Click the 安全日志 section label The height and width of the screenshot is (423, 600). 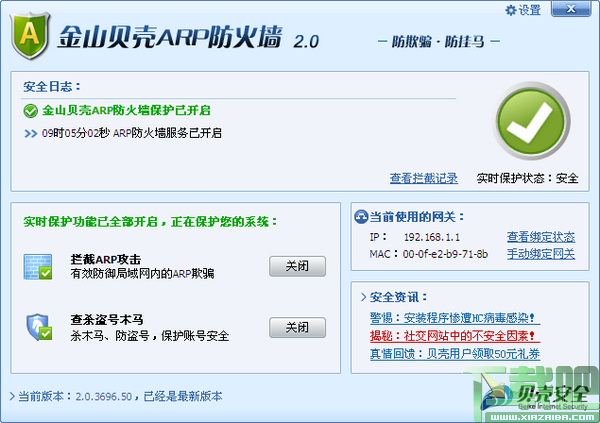pyautogui.click(x=52, y=87)
